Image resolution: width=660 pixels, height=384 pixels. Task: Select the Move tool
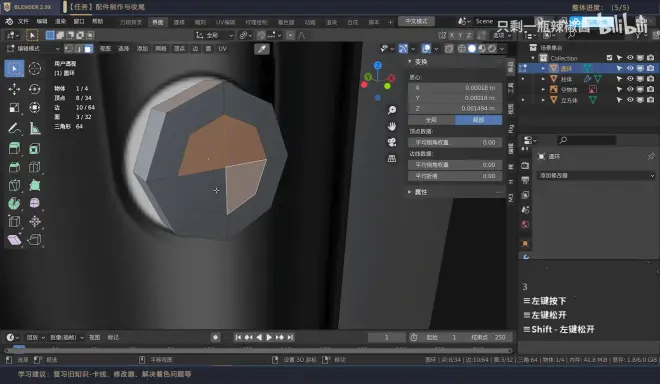coord(14,89)
